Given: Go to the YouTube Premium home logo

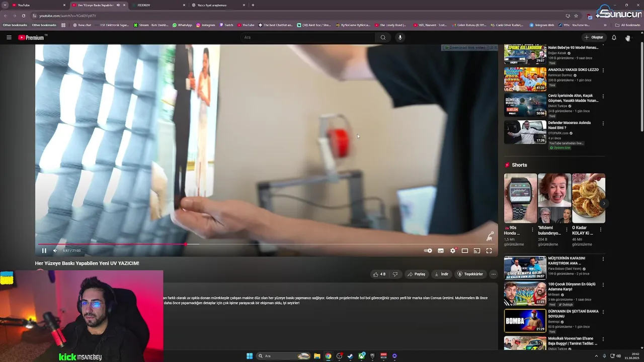Looking at the screenshot, I should point(31,38).
